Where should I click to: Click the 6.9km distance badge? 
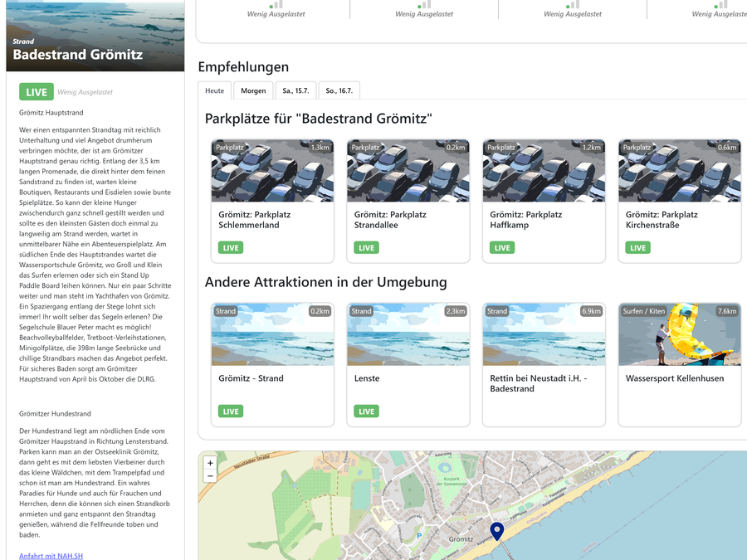pyautogui.click(x=591, y=311)
